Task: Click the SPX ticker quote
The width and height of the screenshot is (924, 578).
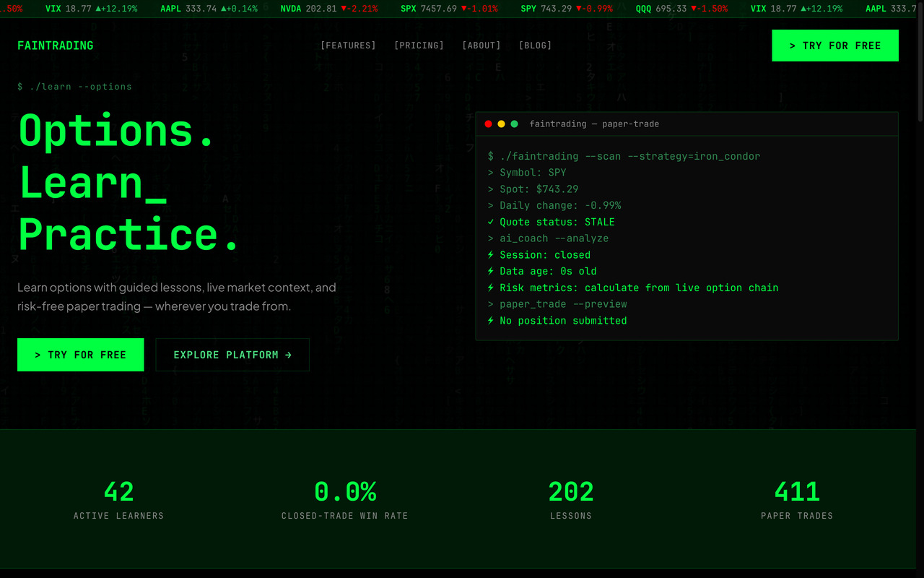Action: pos(449,9)
